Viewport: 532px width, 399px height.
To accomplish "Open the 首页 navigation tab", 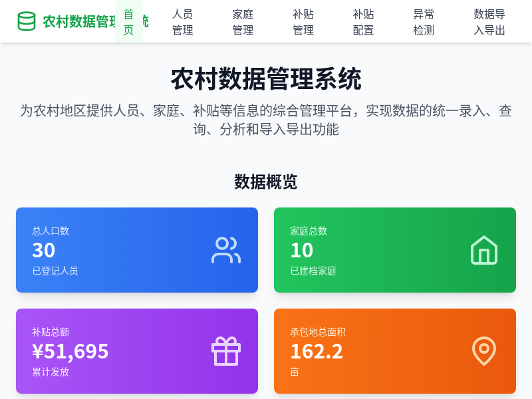I will 128,22.
